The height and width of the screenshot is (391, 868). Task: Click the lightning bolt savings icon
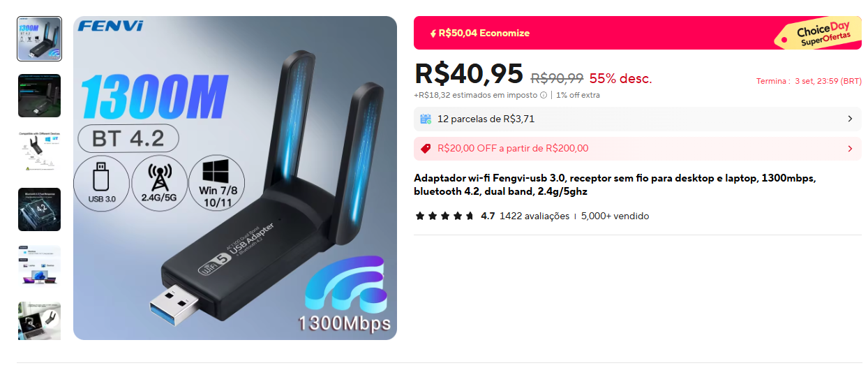point(433,33)
